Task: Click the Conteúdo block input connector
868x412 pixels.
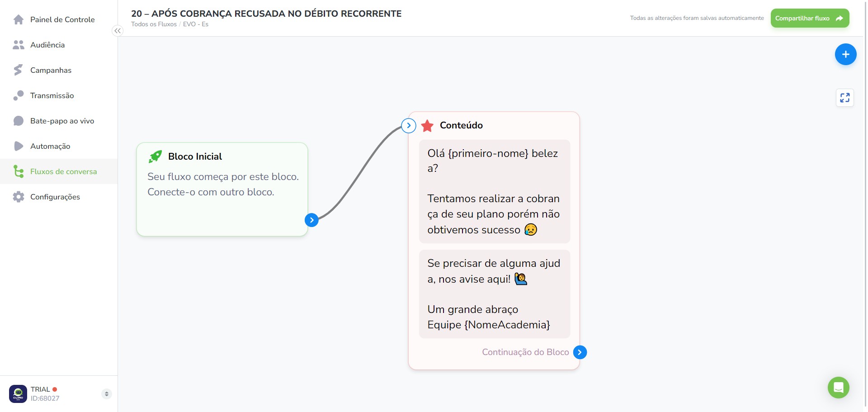Action: point(409,126)
